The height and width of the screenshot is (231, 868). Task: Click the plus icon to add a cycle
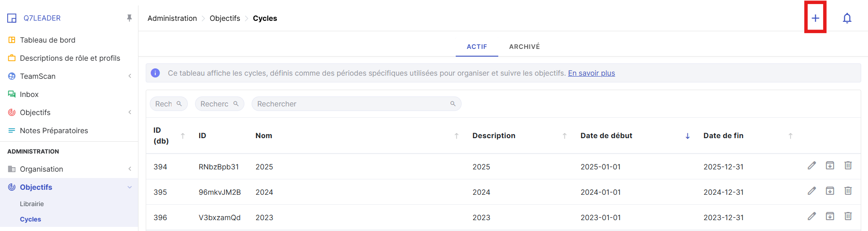coord(815,18)
